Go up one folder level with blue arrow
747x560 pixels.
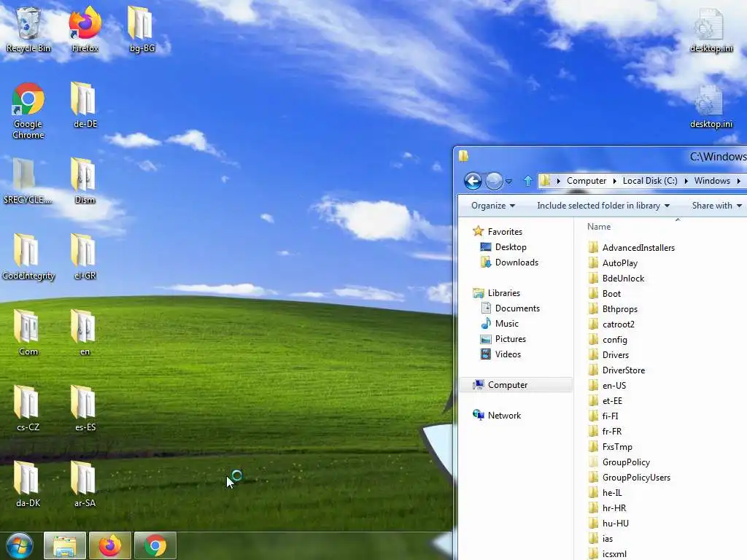pyautogui.click(x=528, y=181)
